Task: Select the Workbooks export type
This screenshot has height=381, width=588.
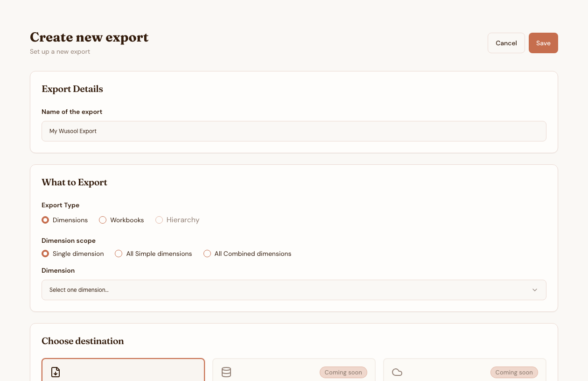Action: tap(103, 220)
